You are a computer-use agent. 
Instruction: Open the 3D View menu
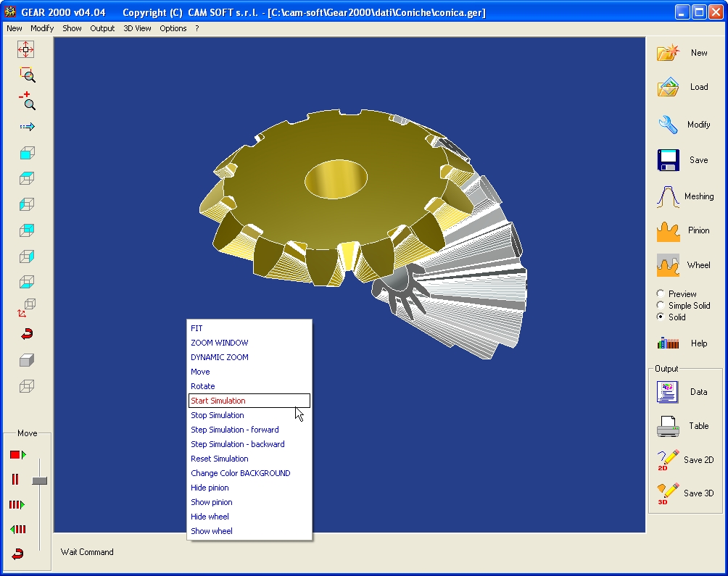pyautogui.click(x=137, y=28)
